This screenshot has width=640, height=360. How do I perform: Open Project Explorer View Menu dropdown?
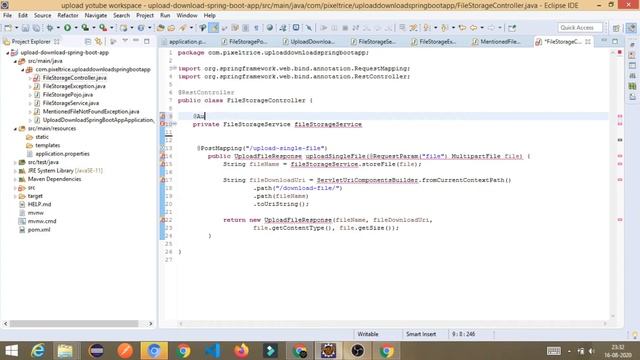125,41
